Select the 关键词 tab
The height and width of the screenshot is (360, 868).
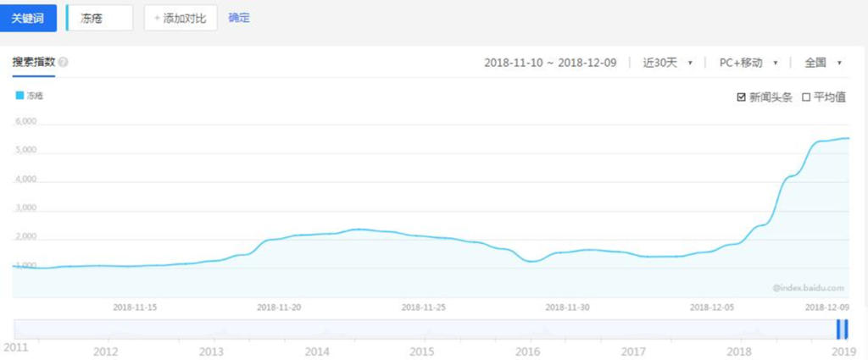pos(28,18)
